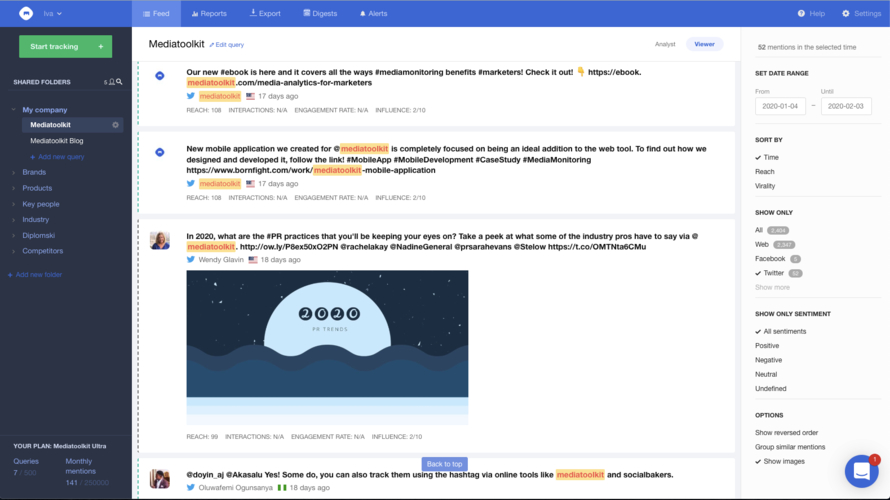Viewport: 890px width, 500px height.
Task: Click Twitter icon next to Wendy Glavin
Action: [x=191, y=259]
